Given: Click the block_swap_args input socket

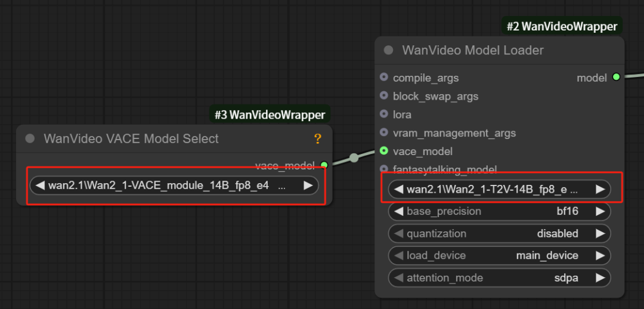Looking at the screenshot, I should tap(383, 96).
